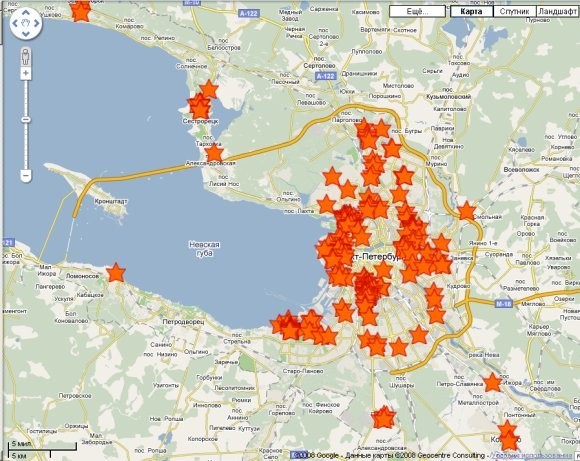The image size is (580, 461).
Task: Click the Петродворец place label
Action: tap(183, 322)
